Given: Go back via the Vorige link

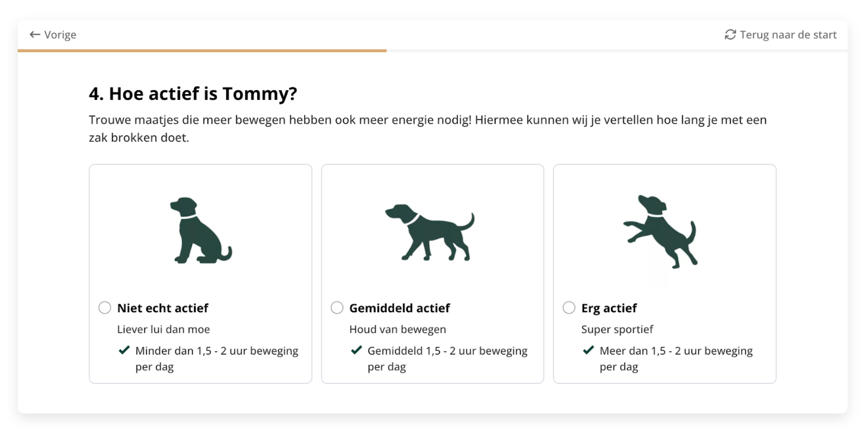Looking at the screenshot, I should (53, 35).
